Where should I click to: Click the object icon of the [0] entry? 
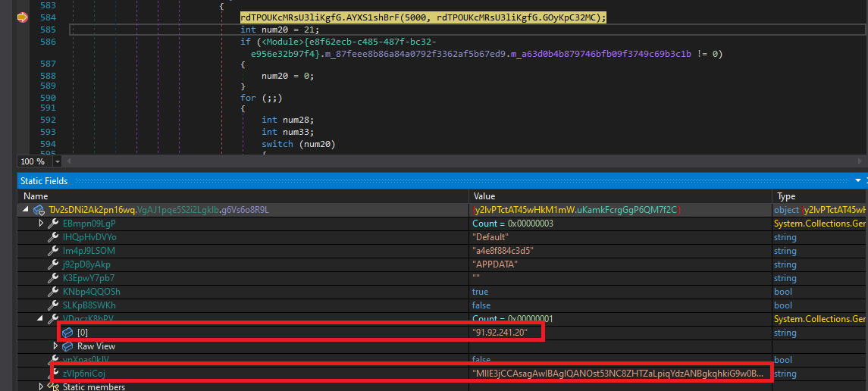67,333
